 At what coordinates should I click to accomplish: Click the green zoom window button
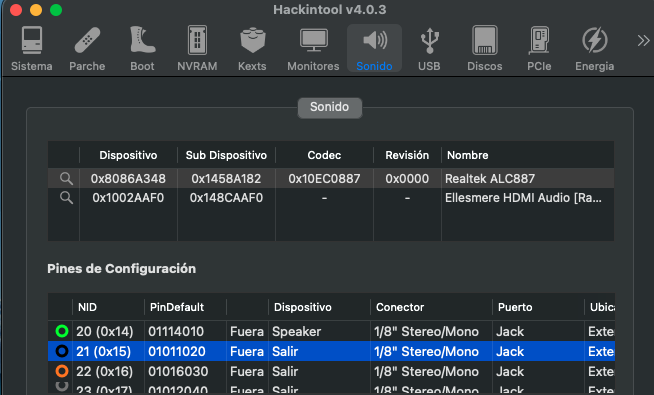coord(56,10)
